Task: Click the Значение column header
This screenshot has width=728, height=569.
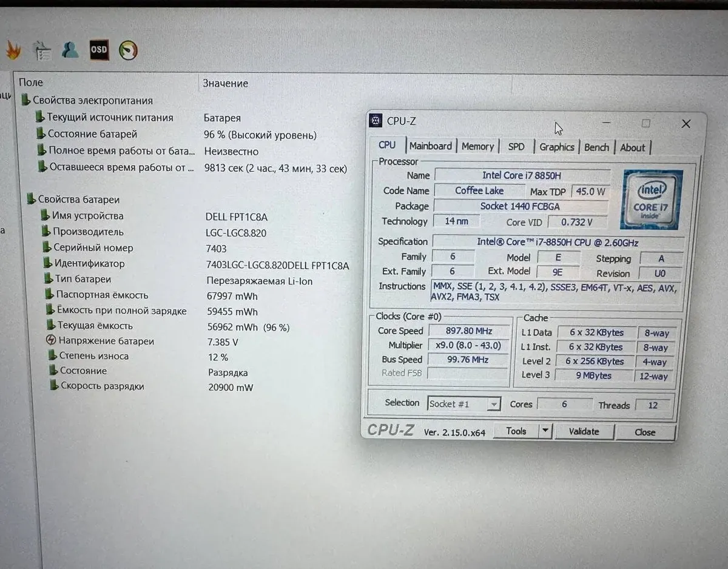Action: (x=225, y=83)
